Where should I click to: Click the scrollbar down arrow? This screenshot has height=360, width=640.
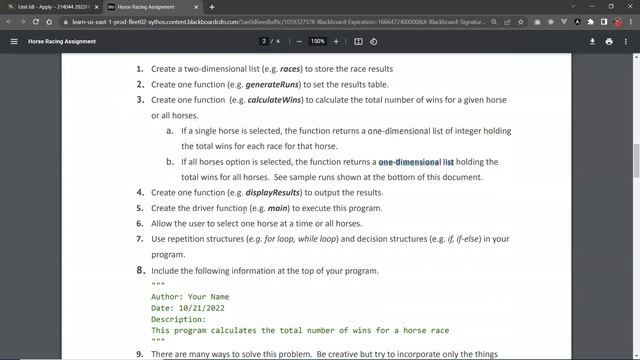636,356
